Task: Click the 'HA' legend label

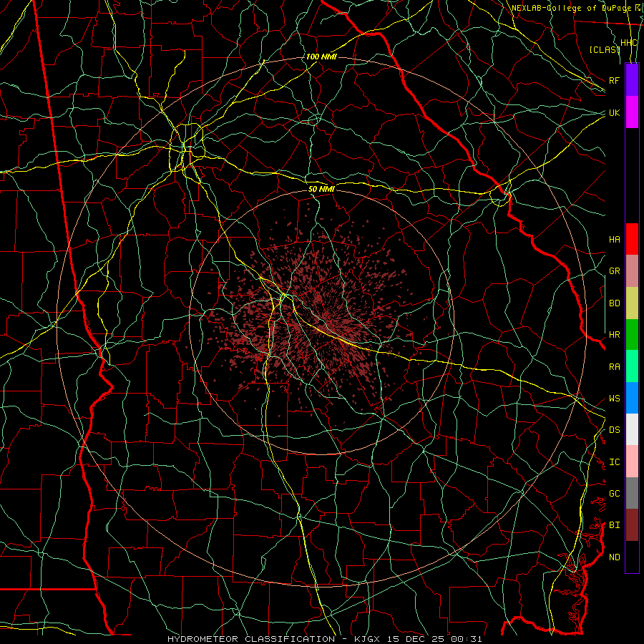Action: point(614,239)
